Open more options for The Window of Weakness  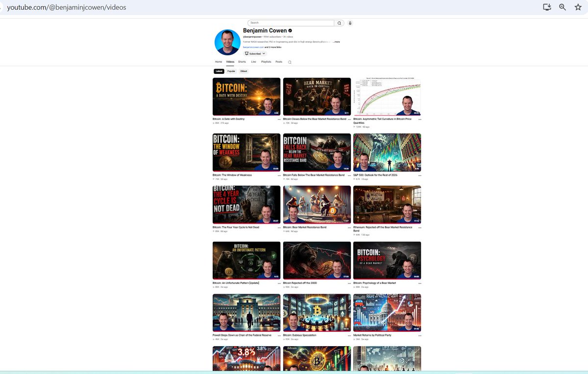279,175
